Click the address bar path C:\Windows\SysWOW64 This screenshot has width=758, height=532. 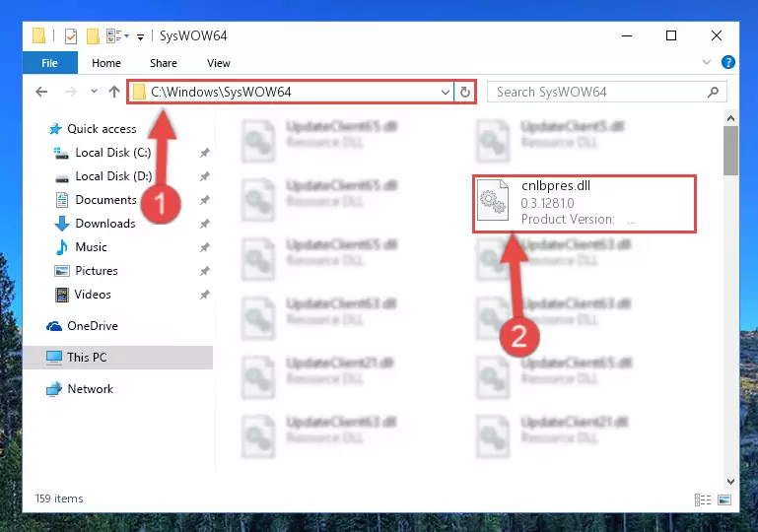[x=221, y=92]
